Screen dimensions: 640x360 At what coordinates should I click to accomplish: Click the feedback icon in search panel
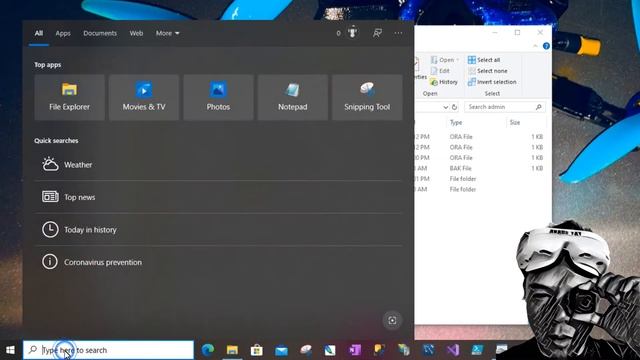point(377,33)
